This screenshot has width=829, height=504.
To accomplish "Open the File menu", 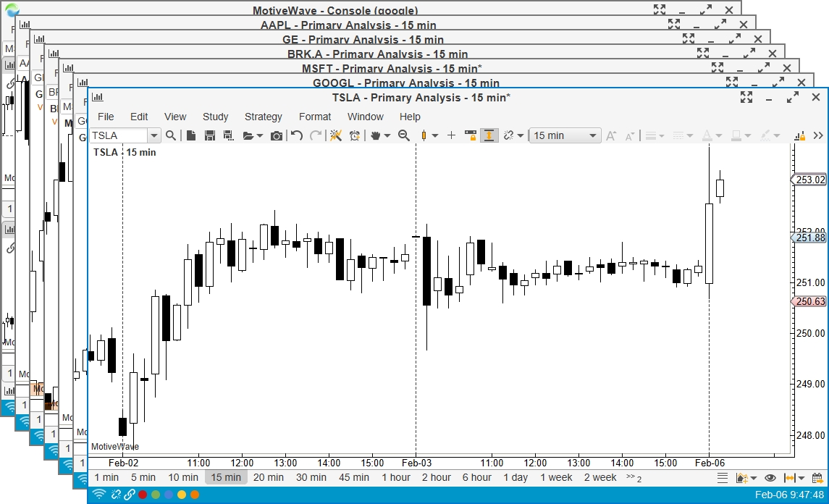I will (106, 117).
